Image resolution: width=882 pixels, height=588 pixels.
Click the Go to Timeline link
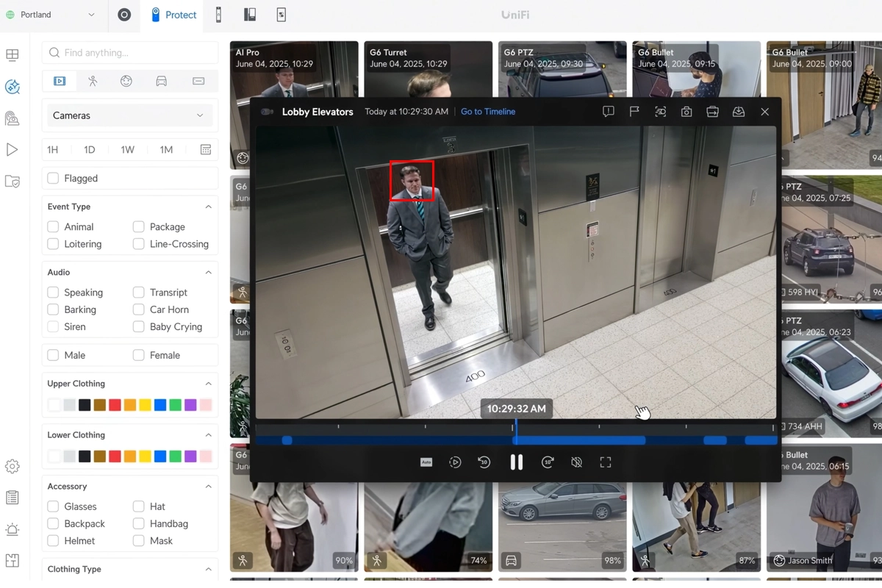tap(488, 112)
